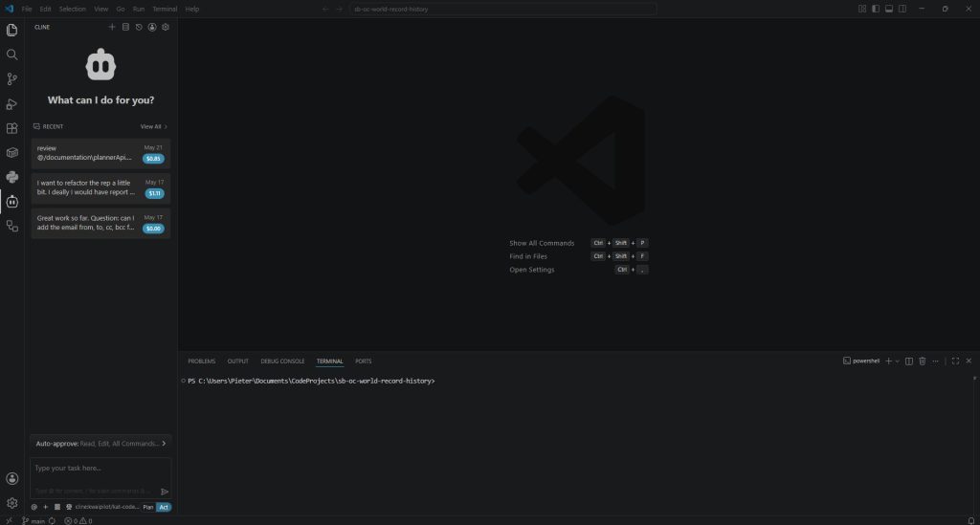
Task: Open the Source Control view
Action: (x=11, y=79)
